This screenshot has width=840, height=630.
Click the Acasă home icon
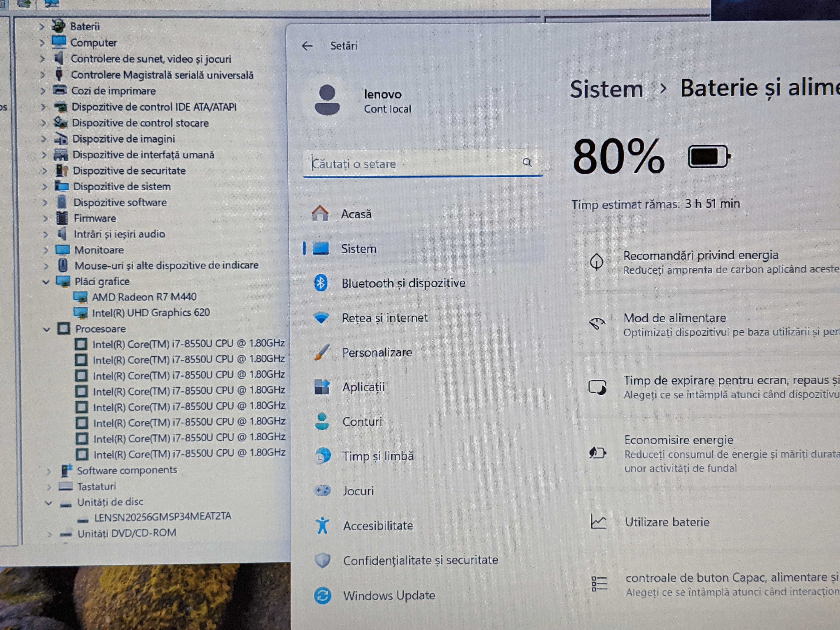coord(320,213)
